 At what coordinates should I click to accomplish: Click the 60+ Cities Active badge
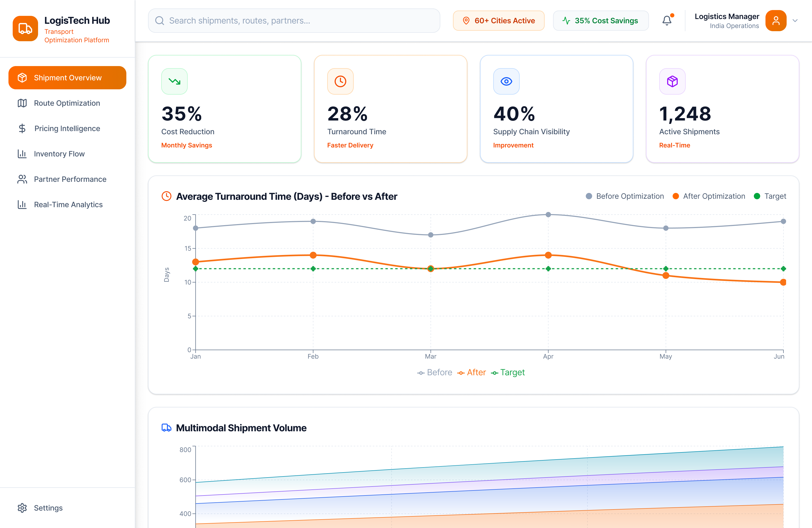pos(499,20)
